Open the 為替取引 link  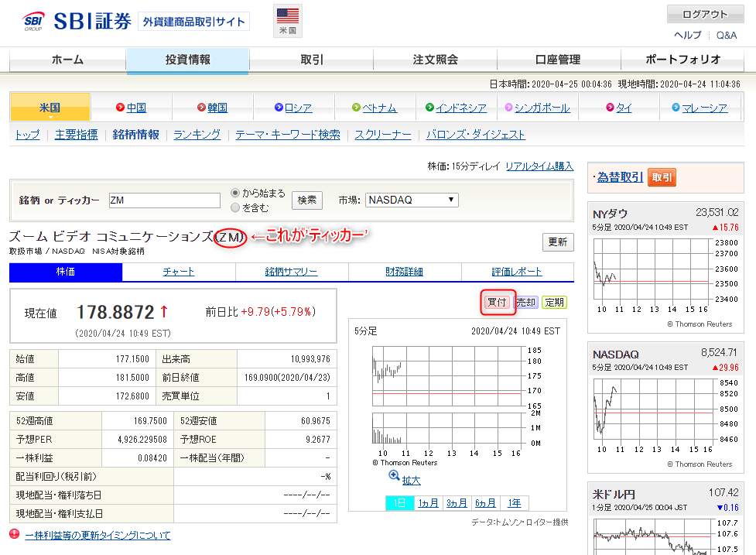(620, 177)
